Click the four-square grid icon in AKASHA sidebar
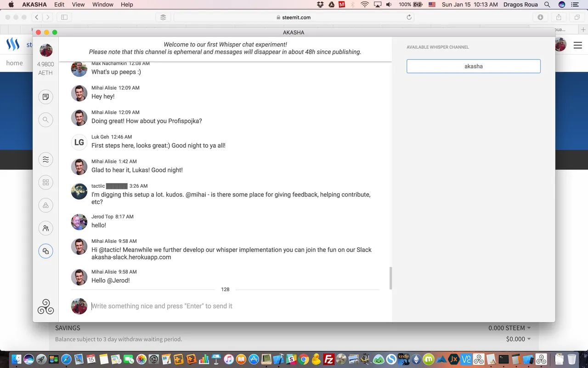The width and height of the screenshot is (588, 368). tap(45, 183)
